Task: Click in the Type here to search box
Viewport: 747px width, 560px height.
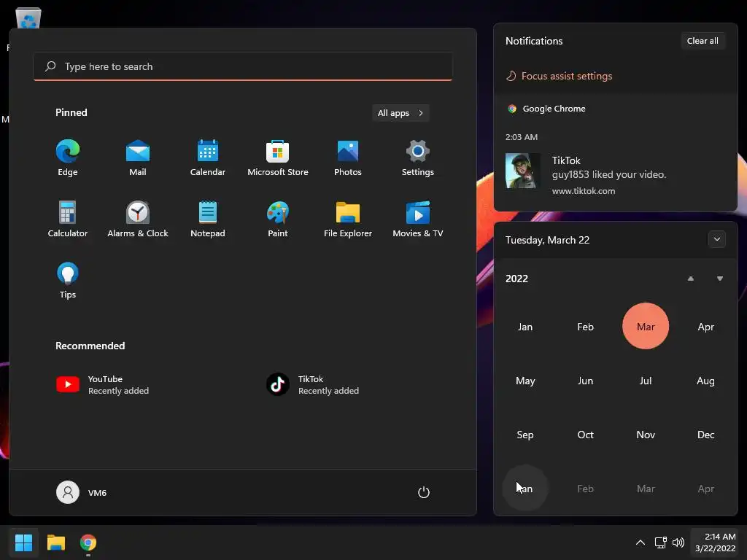Action: (x=242, y=66)
